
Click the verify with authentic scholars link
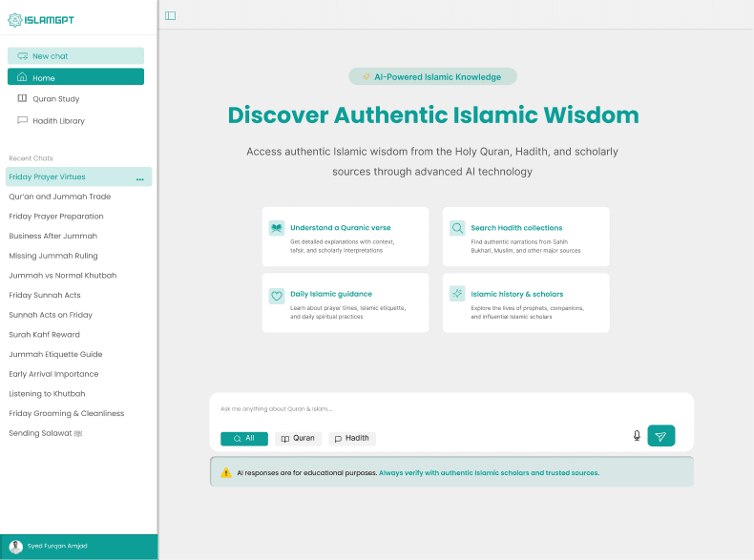coord(489,473)
